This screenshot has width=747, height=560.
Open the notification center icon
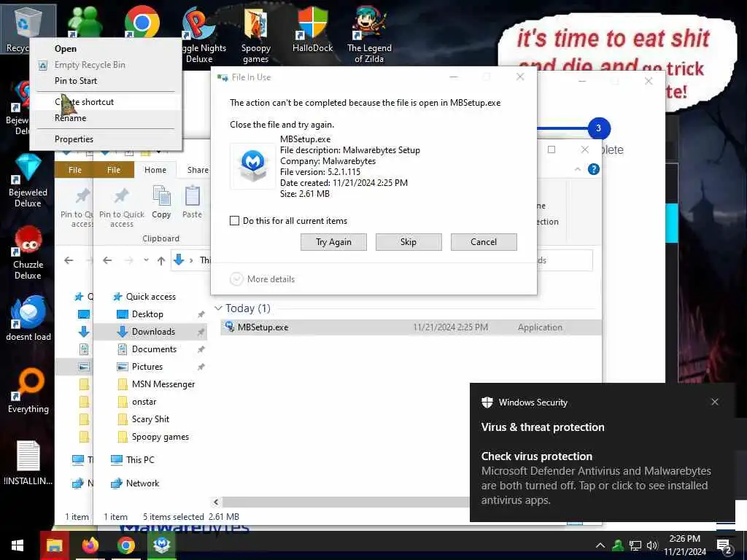pyautogui.click(x=724, y=546)
